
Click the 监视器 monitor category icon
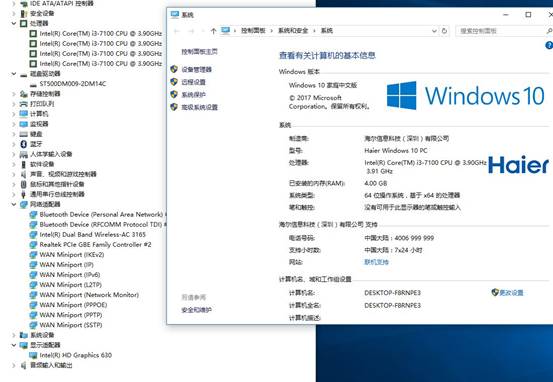tap(24, 124)
